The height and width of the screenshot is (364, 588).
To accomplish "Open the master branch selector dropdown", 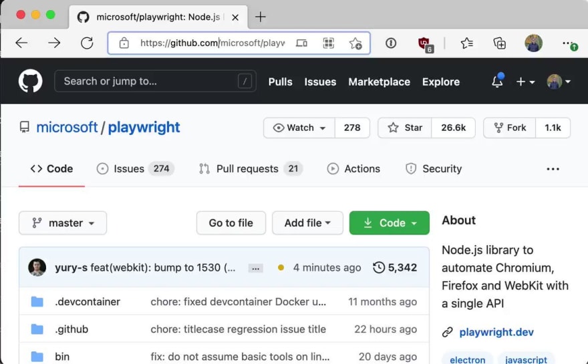I will point(63,223).
